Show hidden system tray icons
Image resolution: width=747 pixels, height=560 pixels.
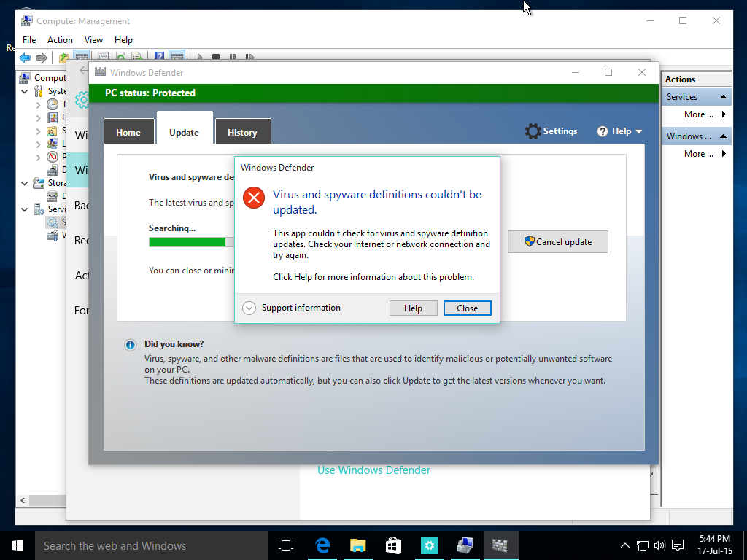coord(625,545)
